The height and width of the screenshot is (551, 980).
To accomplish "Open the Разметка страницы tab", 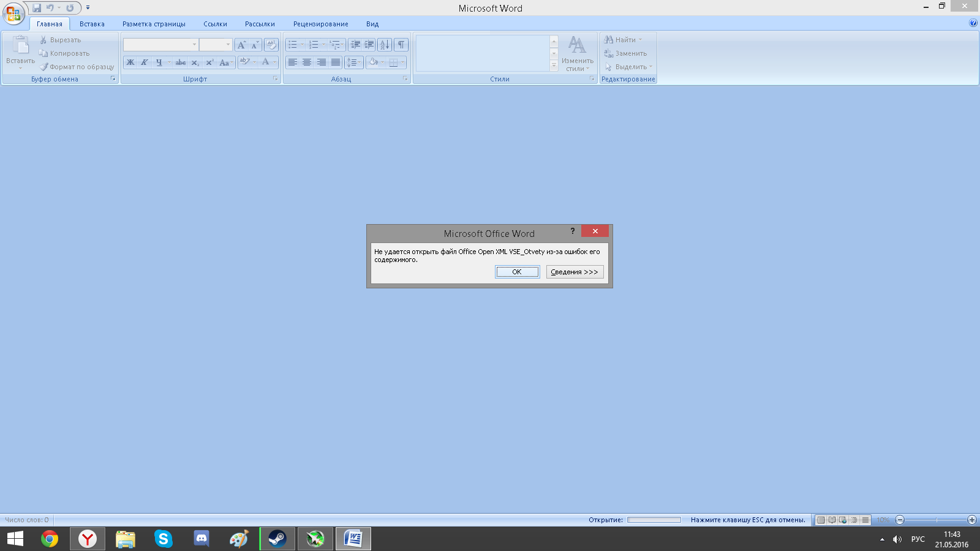I will [x=154, y=24].
